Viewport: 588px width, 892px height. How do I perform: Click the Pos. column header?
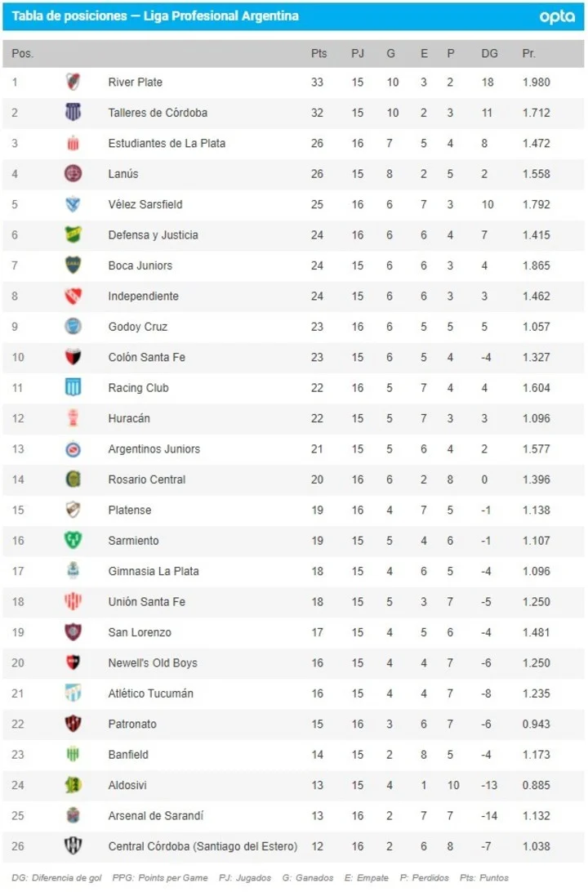click(23, 53)
